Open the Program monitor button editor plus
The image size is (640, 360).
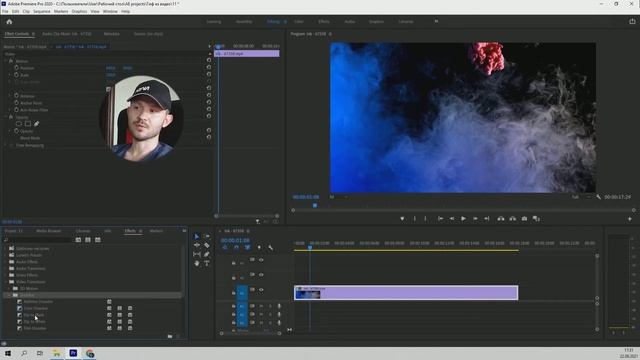pos(629,219)
